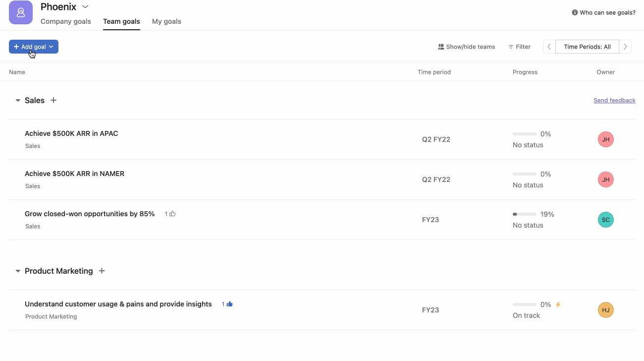Go to the next time period
This screenshot has width=644, height=361.
coord(625,46)
